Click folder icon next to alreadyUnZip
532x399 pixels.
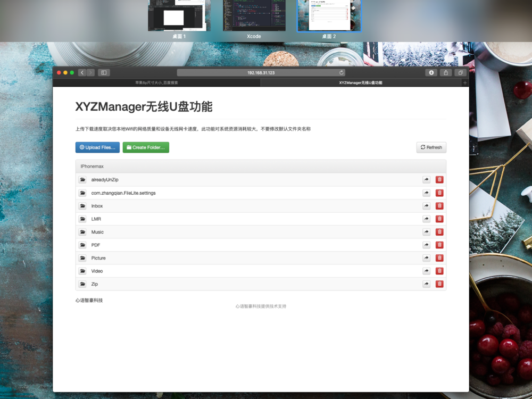tap(82, 179)
